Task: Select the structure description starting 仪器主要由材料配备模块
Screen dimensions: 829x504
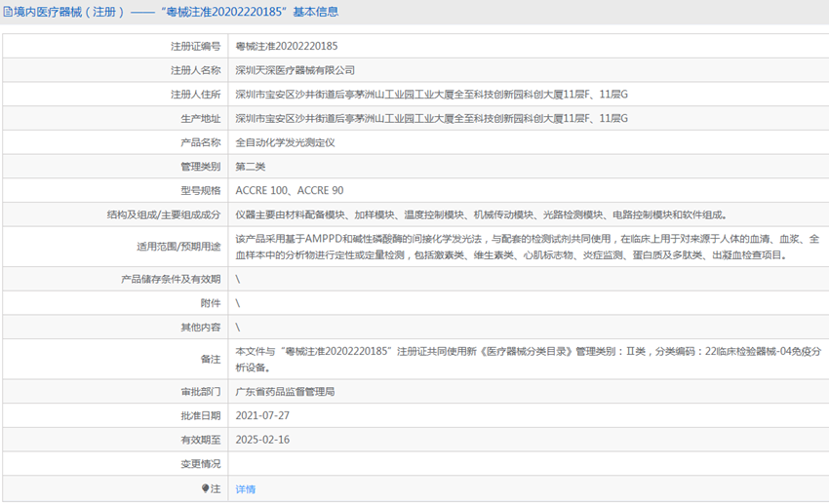Action: click(481, 214)
